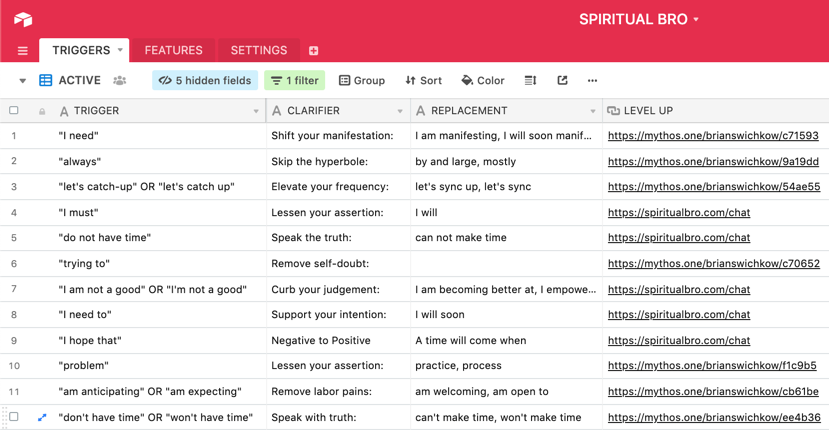Switch to the SETTINGS tab
The width and height of the screenshot is (829, 430).
tap(259, 50)
